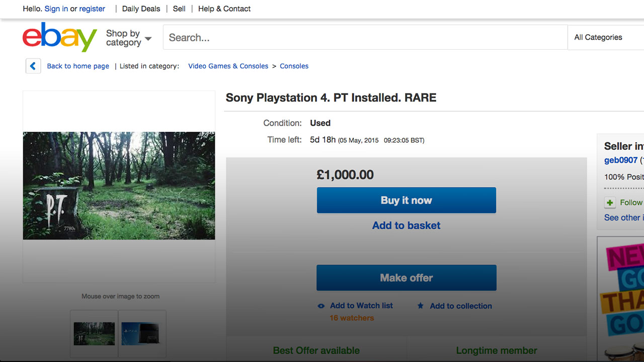Click the Buy it now button
The height and width of the screenshot is (362, 644).
407,200
